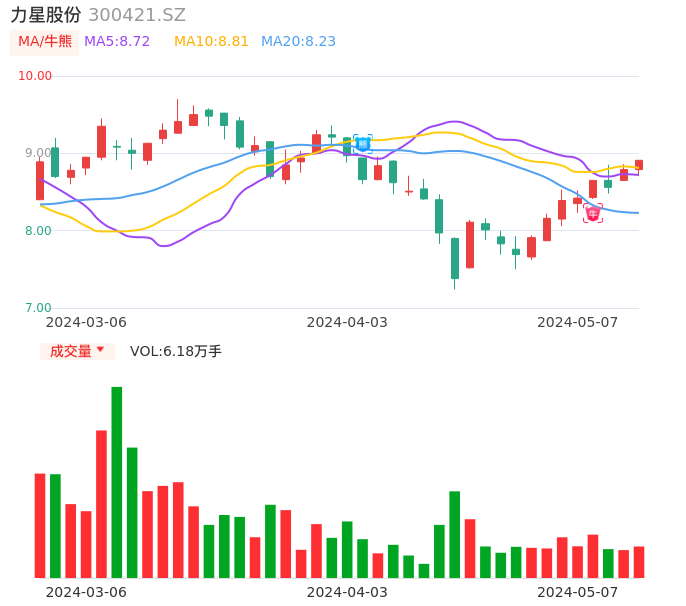
Task: Click the 8.00 price axis label
Action: [38, 231]
